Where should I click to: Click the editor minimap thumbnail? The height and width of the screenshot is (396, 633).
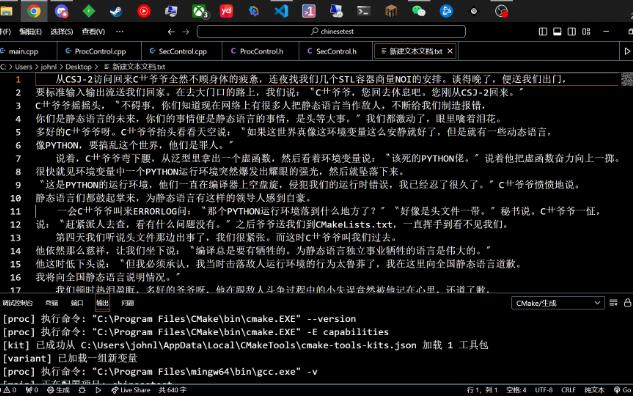(626, 79)
